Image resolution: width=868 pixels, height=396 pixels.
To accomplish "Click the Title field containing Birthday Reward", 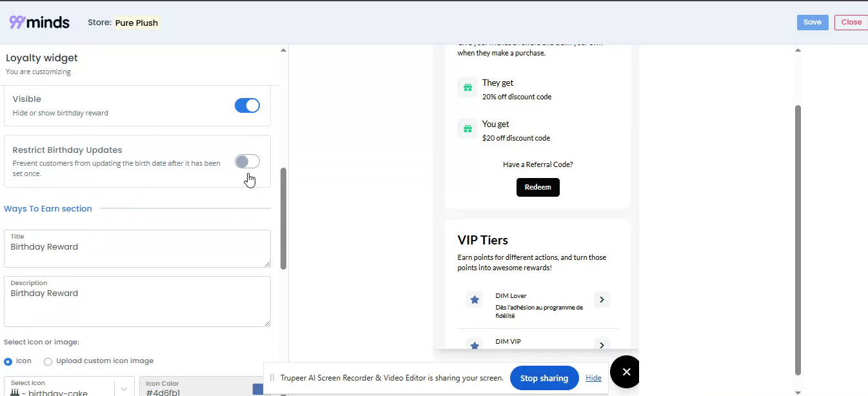I will [137, 248].
